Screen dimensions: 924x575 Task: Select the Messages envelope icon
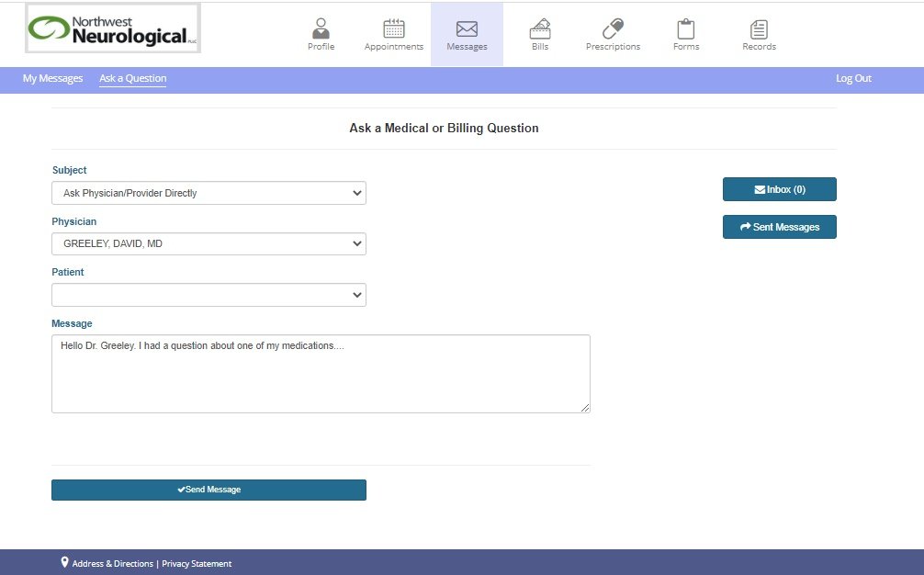(x=467, y=28)
